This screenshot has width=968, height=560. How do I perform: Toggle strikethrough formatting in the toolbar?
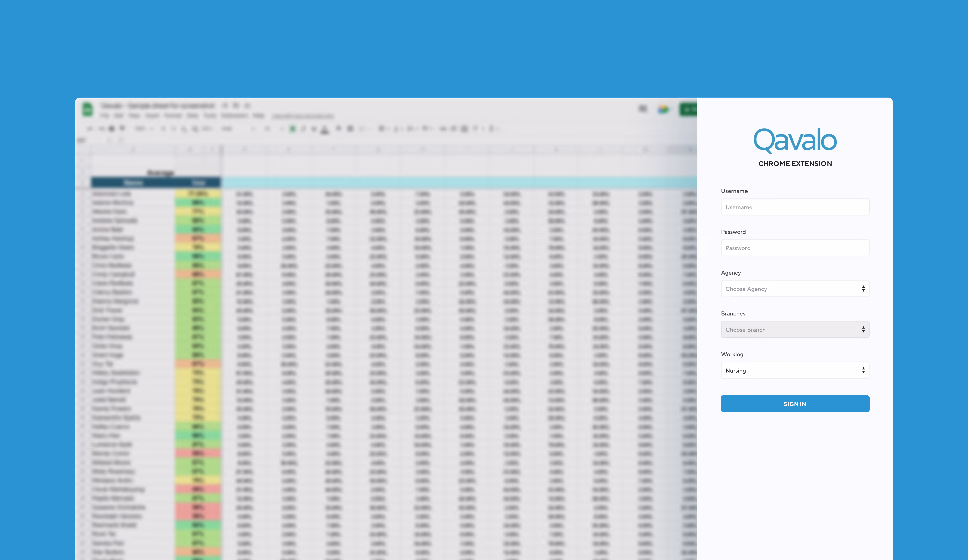click(314, 129)
